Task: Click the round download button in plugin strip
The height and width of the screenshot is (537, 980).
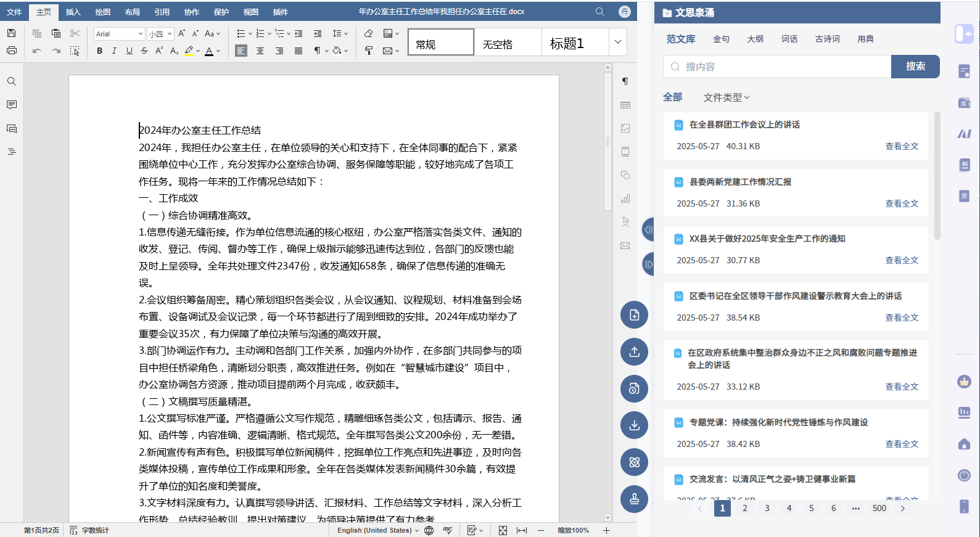Action: (634, 425)
